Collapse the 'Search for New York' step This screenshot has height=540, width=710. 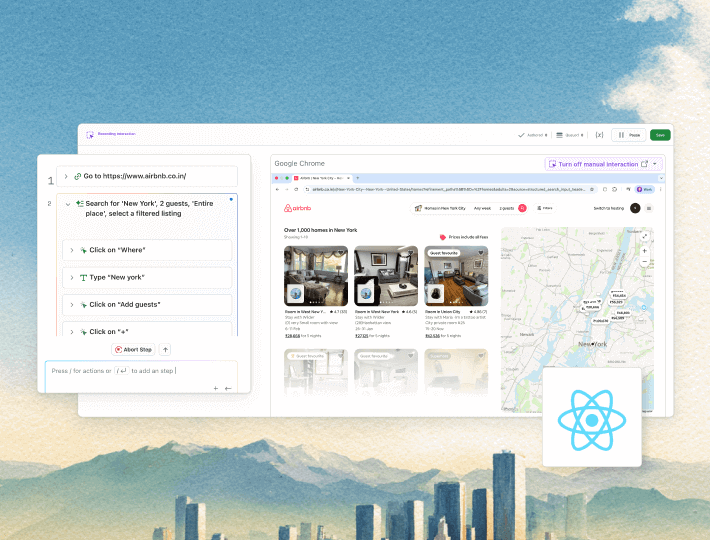point(68,204)
